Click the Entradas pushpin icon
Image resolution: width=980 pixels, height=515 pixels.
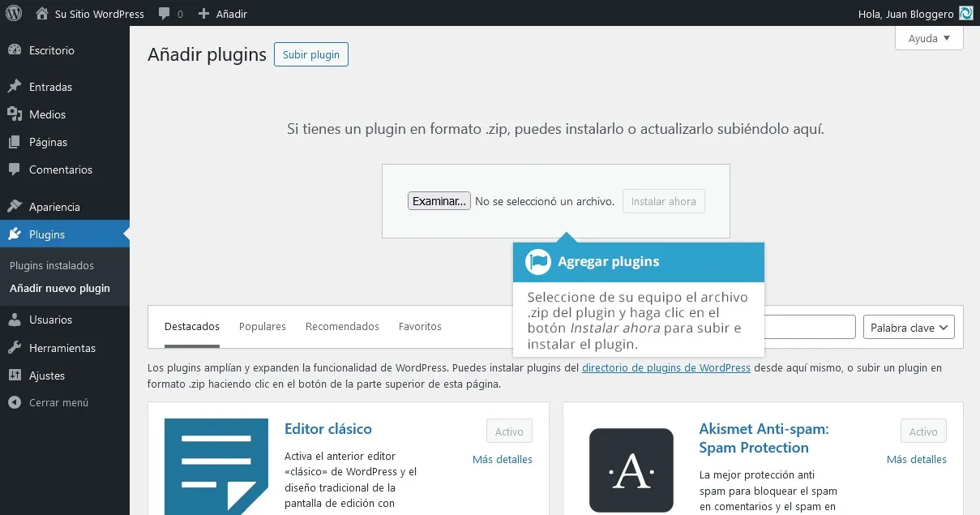(x=15, y=87)
